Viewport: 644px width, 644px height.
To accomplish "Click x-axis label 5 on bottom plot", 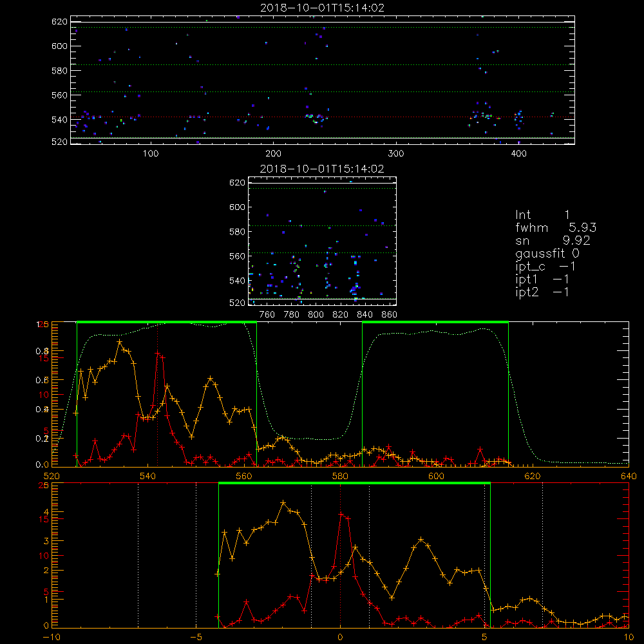I will [x=485, y=637].
